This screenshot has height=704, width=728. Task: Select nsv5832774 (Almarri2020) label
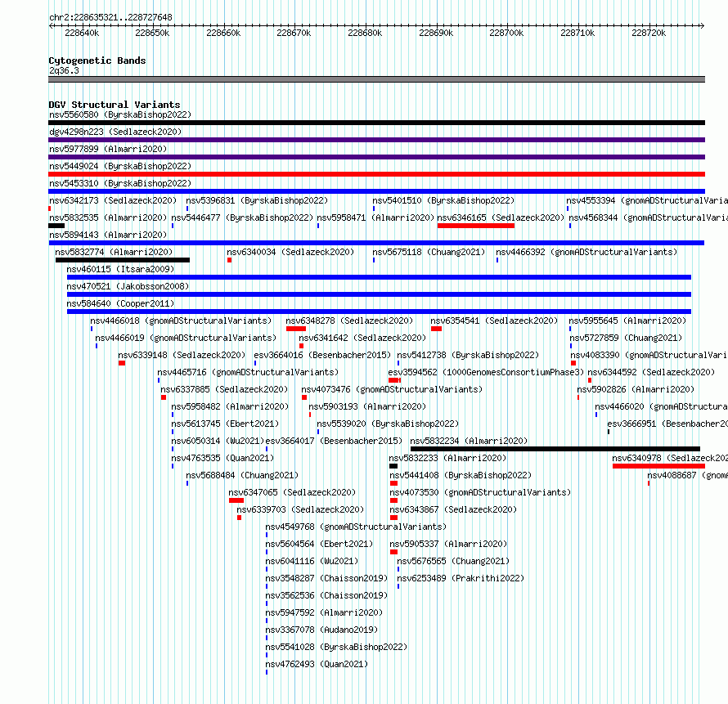point(114,252)
